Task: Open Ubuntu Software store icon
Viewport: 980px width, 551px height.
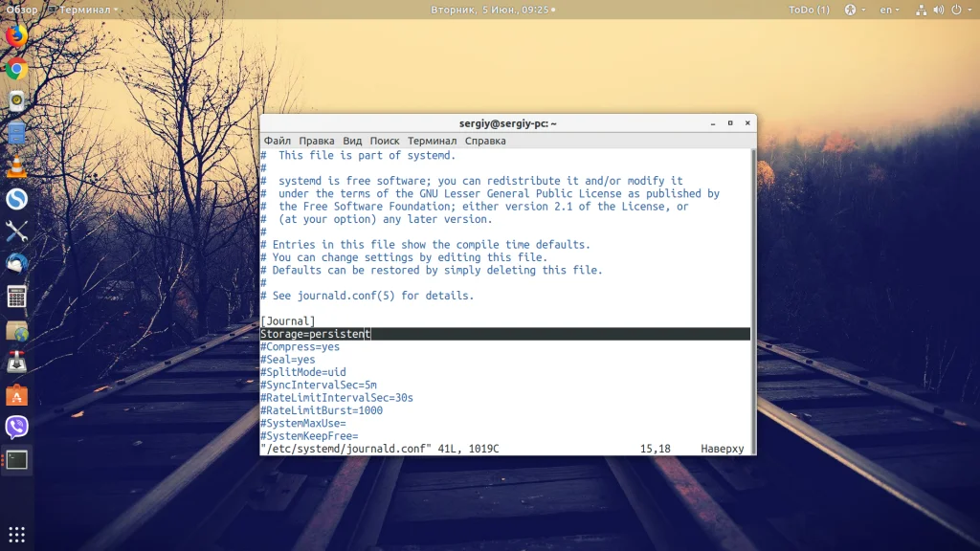Action: pos(16,394)
